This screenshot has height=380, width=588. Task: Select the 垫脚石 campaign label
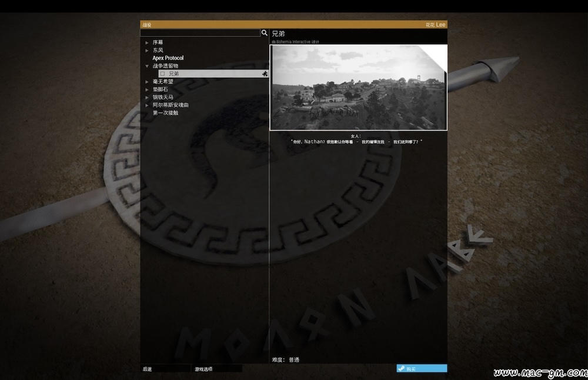point(160,89)
